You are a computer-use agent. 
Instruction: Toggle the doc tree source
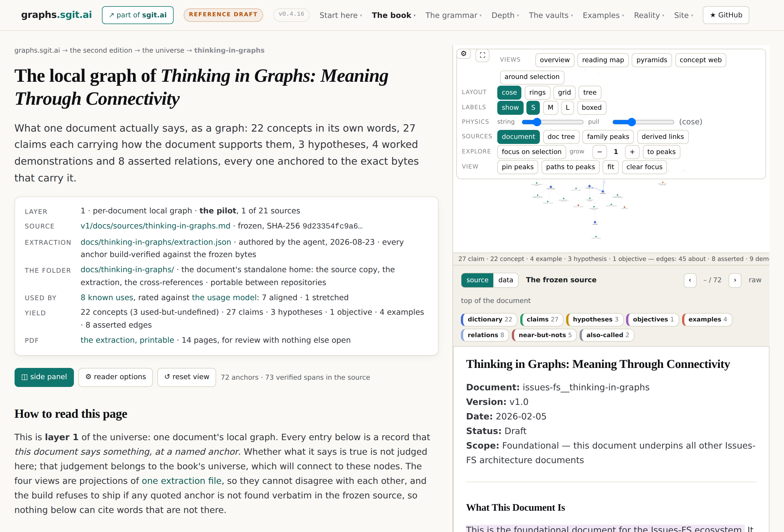(x=561, y=137)
